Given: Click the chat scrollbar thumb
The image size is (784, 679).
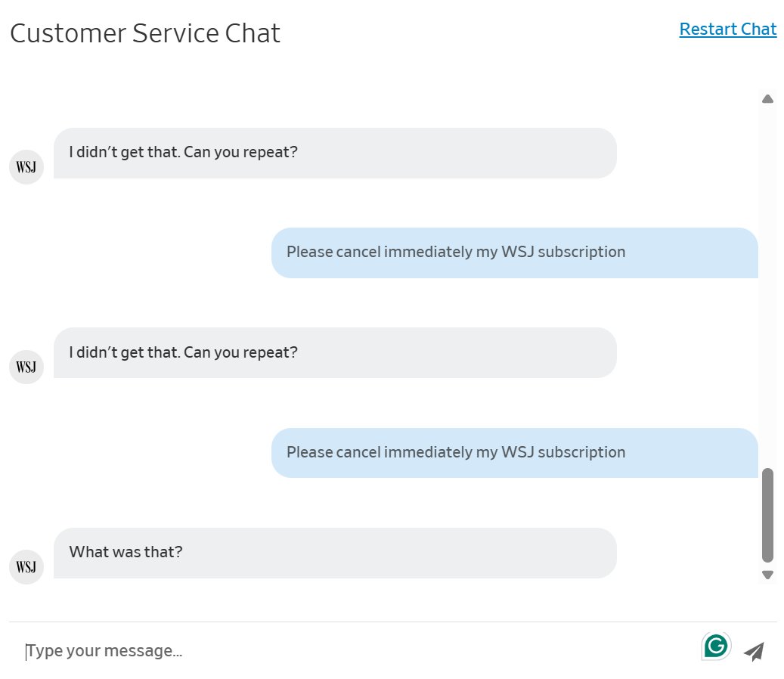Looking at the screenshot, I should 767,516.
